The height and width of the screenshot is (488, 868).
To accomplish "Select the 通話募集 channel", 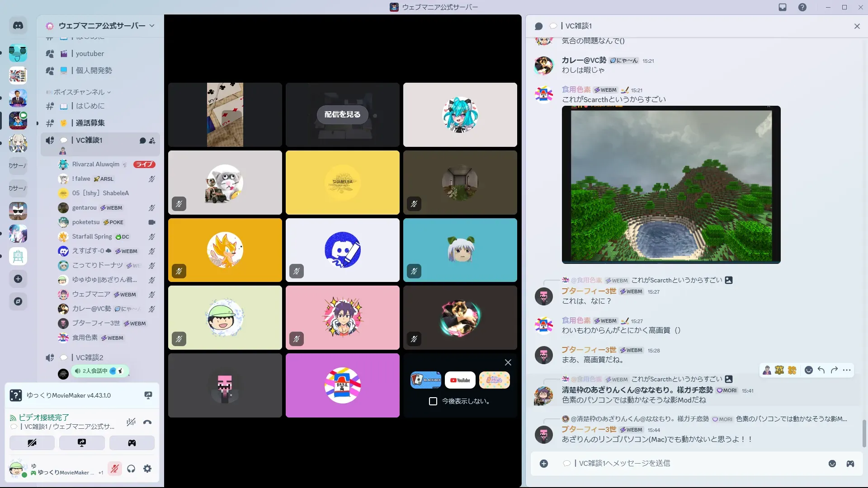I will 90,123.
